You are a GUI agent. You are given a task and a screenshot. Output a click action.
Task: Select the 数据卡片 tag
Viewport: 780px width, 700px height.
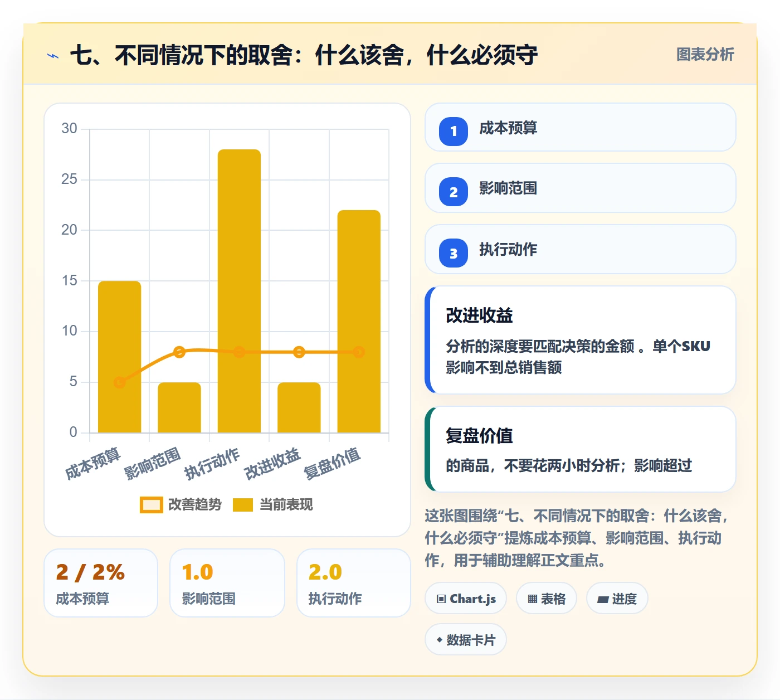click(466, 640)
